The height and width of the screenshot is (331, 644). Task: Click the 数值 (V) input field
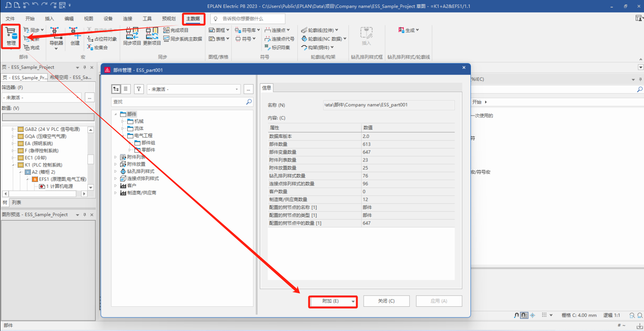pos(48,117)
